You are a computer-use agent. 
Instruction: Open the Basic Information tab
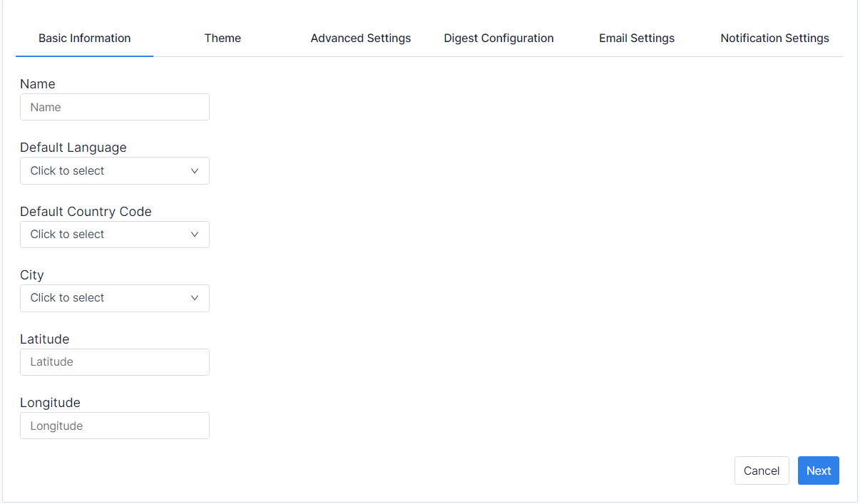pyautogui.click(x=84, y=38)
